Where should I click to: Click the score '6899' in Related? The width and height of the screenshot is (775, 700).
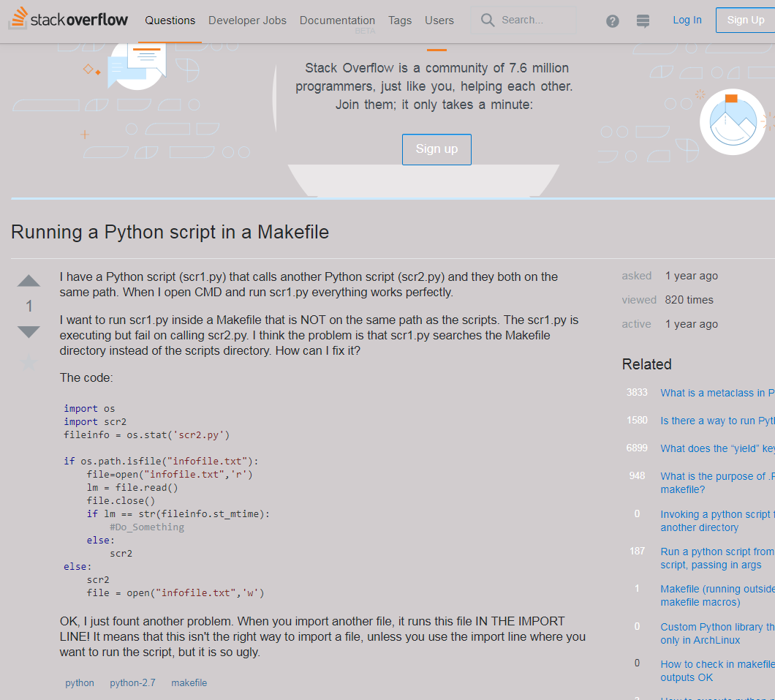pyautogui.click(x=637, y=448)
